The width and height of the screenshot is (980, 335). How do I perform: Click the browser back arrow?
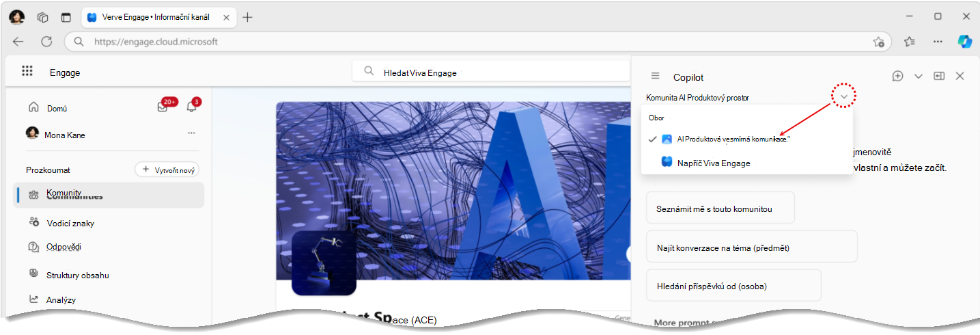click(x=18, y=42)
